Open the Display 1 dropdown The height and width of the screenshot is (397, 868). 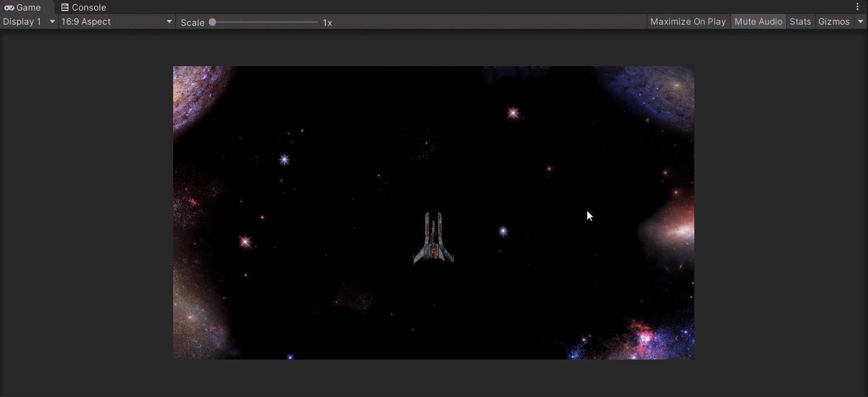coord(29,22)
